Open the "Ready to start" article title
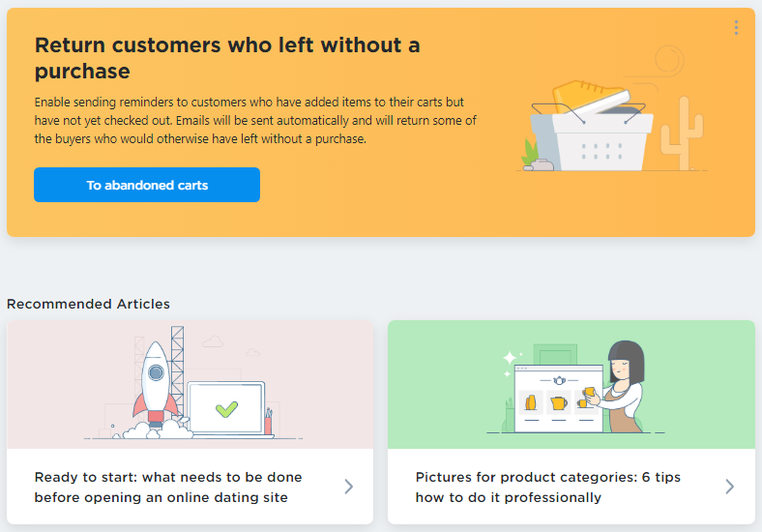The width and height of the screenshot is (762, 532). click(168, 487)
